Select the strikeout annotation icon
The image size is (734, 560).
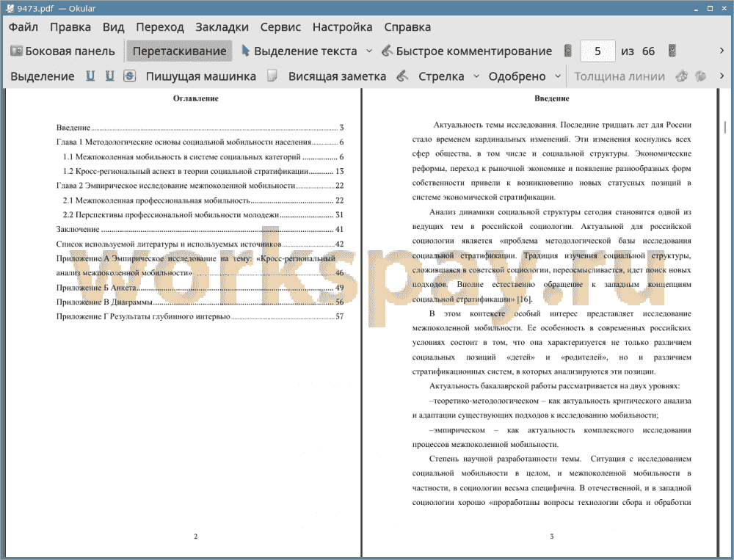[x=130, y=76]
